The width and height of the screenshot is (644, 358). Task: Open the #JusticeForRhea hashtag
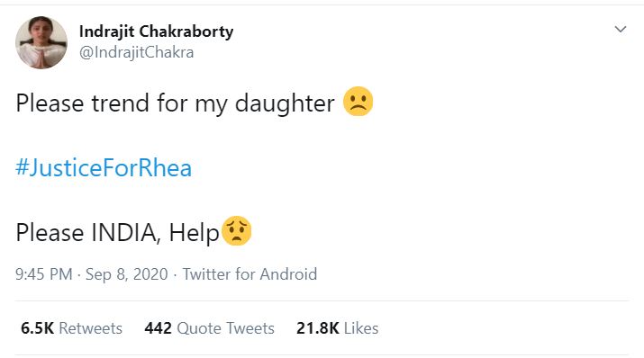[x=104, y=167]
